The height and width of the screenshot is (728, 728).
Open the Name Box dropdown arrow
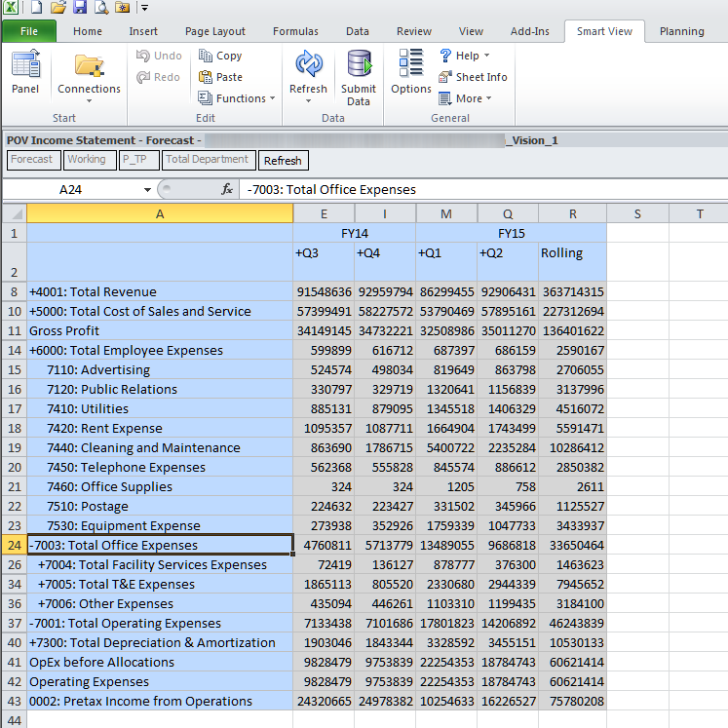147,190
